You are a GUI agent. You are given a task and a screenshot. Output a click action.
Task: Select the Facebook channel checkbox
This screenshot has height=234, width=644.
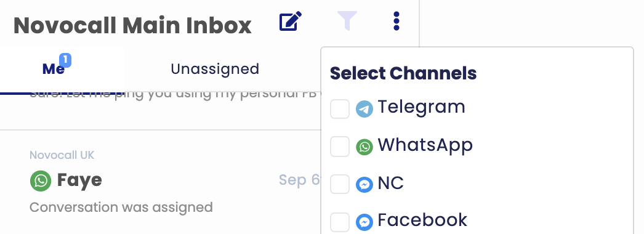pos(340,222)
